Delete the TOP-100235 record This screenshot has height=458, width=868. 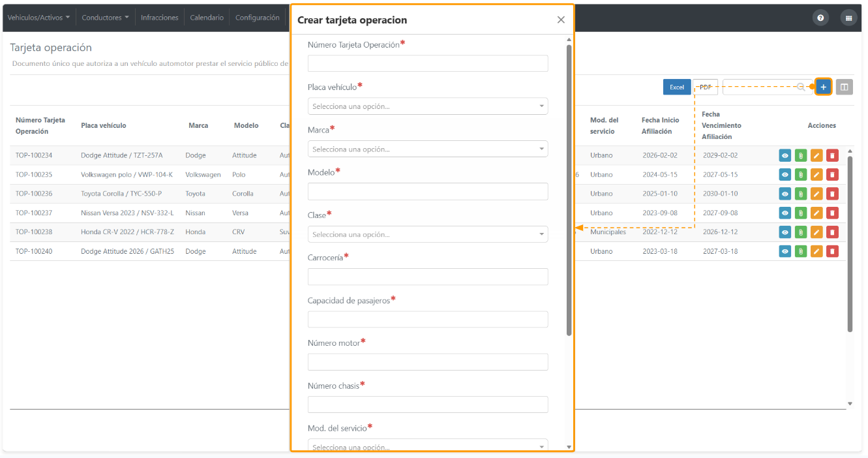tap(832, 175)
